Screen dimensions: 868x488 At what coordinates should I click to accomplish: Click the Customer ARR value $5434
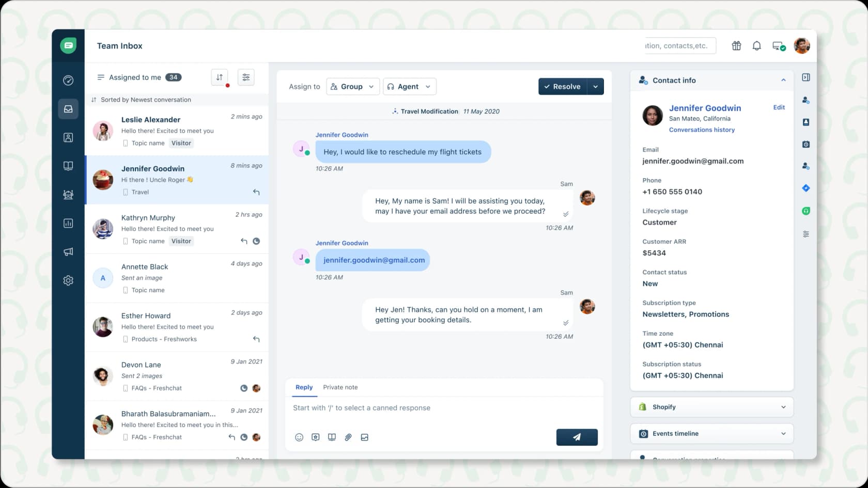[654, 253]
